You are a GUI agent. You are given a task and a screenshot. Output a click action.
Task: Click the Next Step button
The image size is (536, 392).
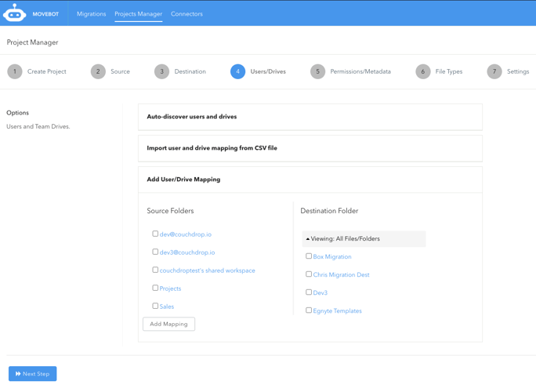[33, 374]
